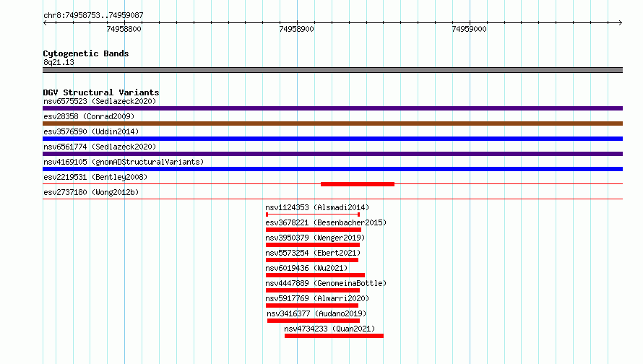
Task: Click the blue bar for esv3576590
Action: [x=332, y=139]
